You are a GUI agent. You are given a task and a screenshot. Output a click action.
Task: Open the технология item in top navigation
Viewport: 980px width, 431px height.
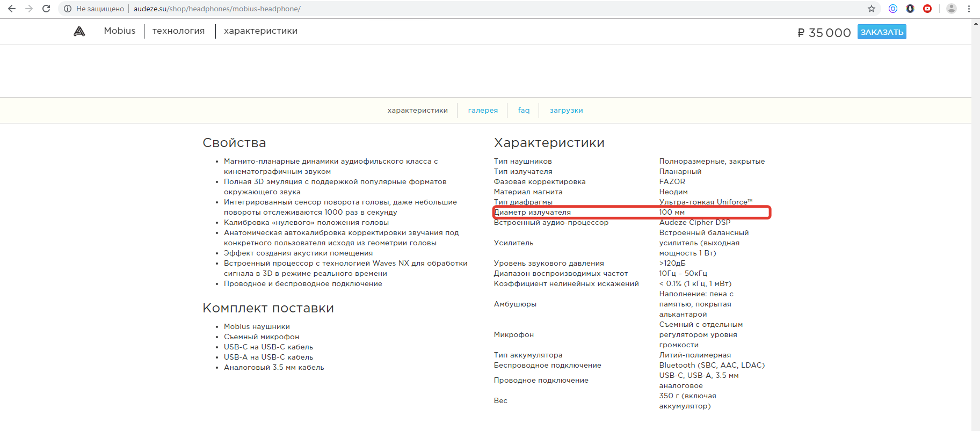178,31
